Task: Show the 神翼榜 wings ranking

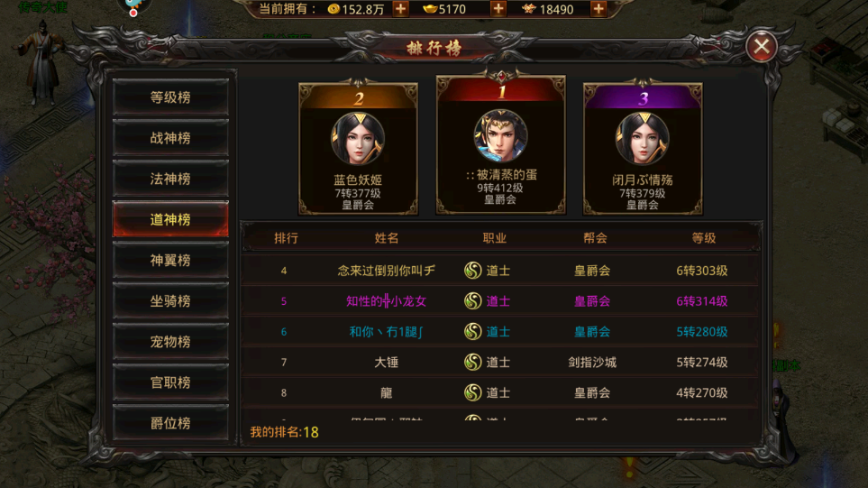Action: [x=170, y=260]
